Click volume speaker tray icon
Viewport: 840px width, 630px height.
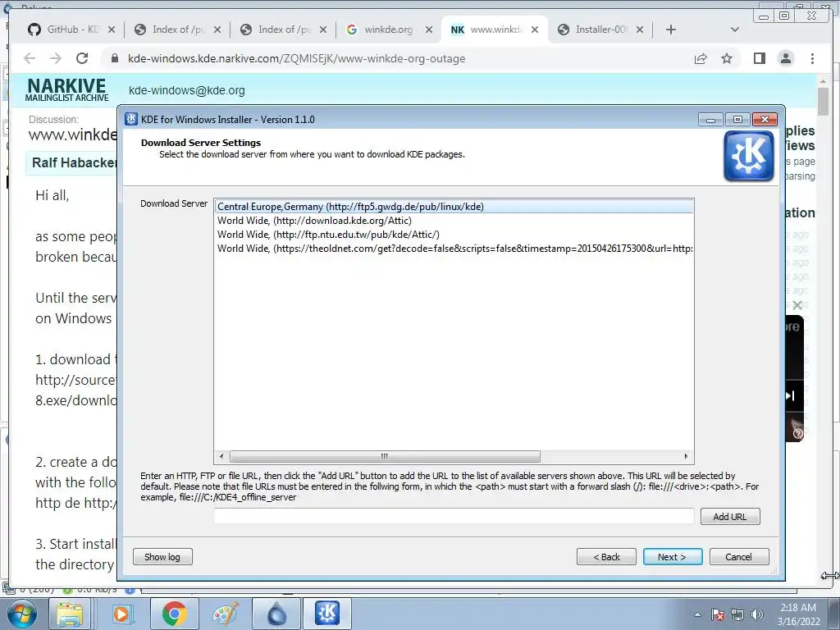757,614
